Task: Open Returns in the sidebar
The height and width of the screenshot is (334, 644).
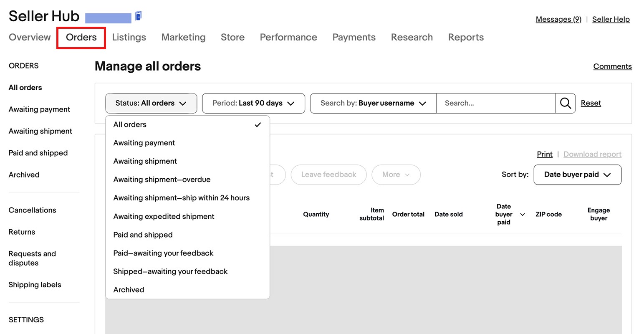Action: pos(22,232)
